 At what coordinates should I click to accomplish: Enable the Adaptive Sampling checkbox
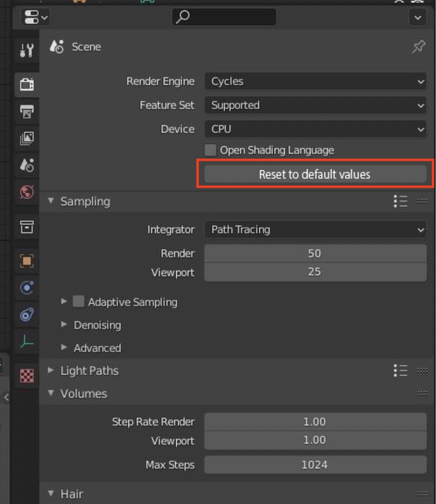click(x=79, y=301)
